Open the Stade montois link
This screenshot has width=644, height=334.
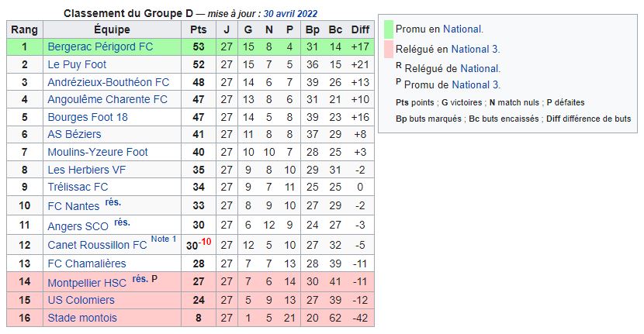click(x=82, y=318)
